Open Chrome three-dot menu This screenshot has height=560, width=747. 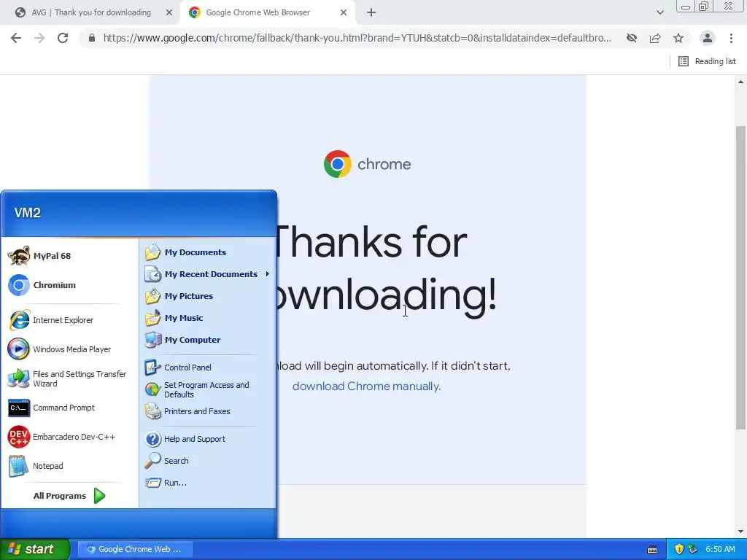click(731, 38)
